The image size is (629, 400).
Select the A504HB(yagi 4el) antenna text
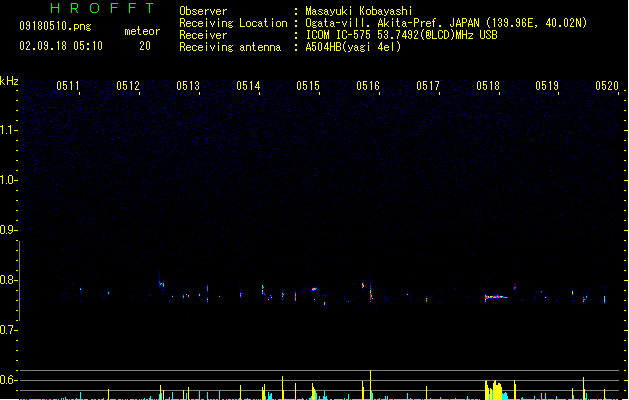pos(353,47)
